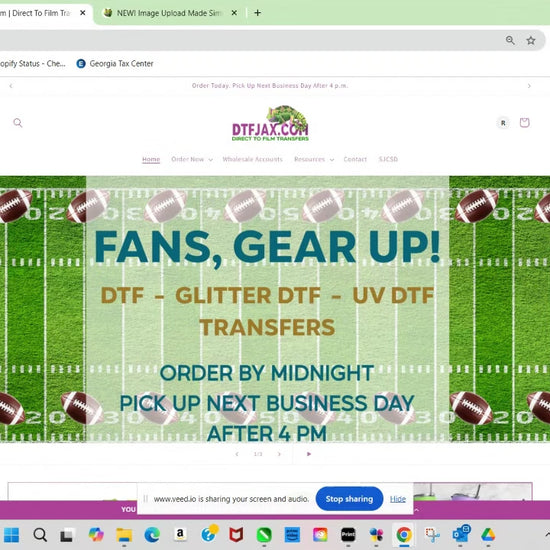This screenshot has height=550, width=550.
Task: Open a new browser tab
Action: 257,13
